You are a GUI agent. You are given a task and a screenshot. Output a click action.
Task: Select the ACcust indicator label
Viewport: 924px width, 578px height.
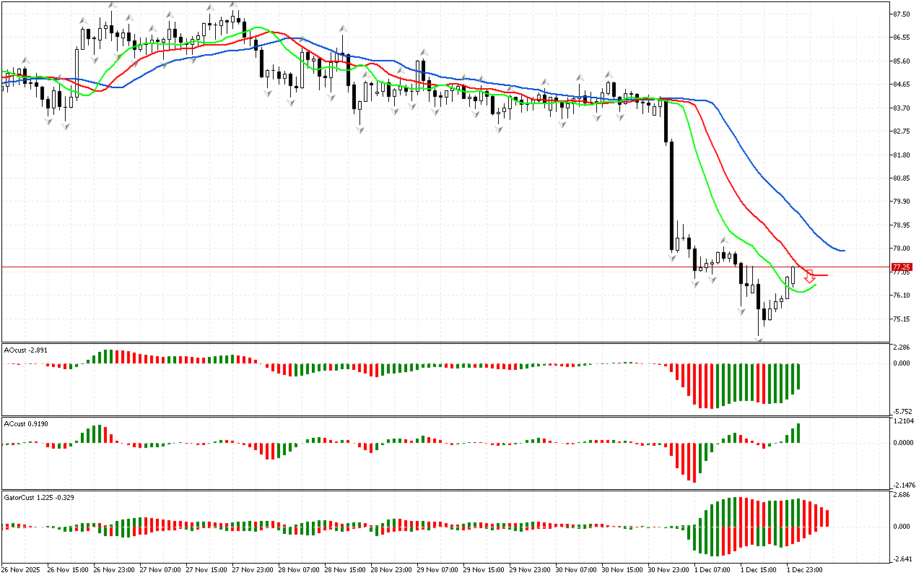point(27,423)
